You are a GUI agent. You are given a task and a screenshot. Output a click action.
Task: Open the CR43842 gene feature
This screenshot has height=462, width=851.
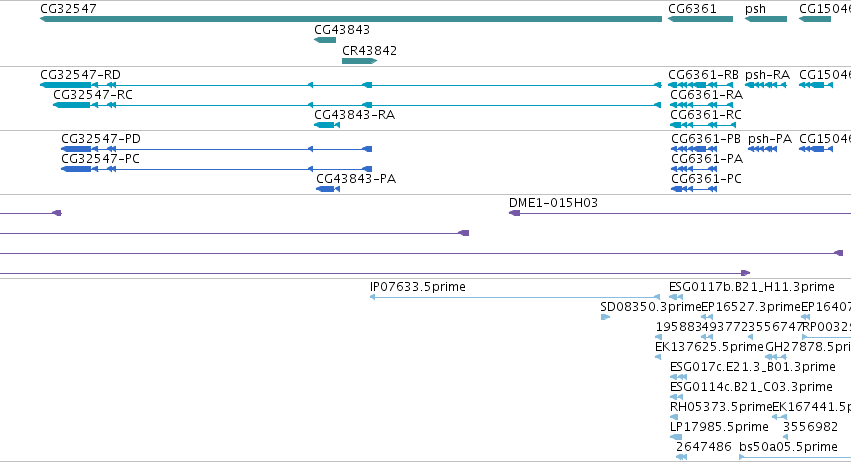click(359, 61)
